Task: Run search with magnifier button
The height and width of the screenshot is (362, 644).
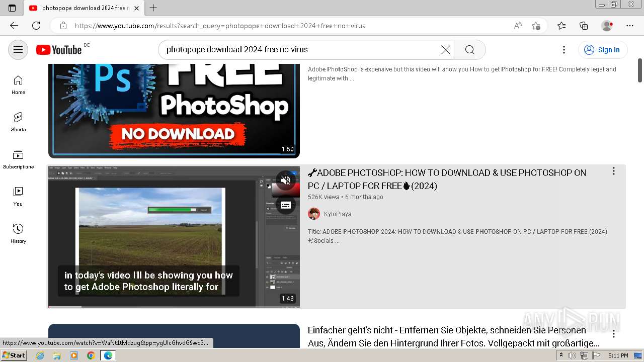Action: tap(469, 49)
